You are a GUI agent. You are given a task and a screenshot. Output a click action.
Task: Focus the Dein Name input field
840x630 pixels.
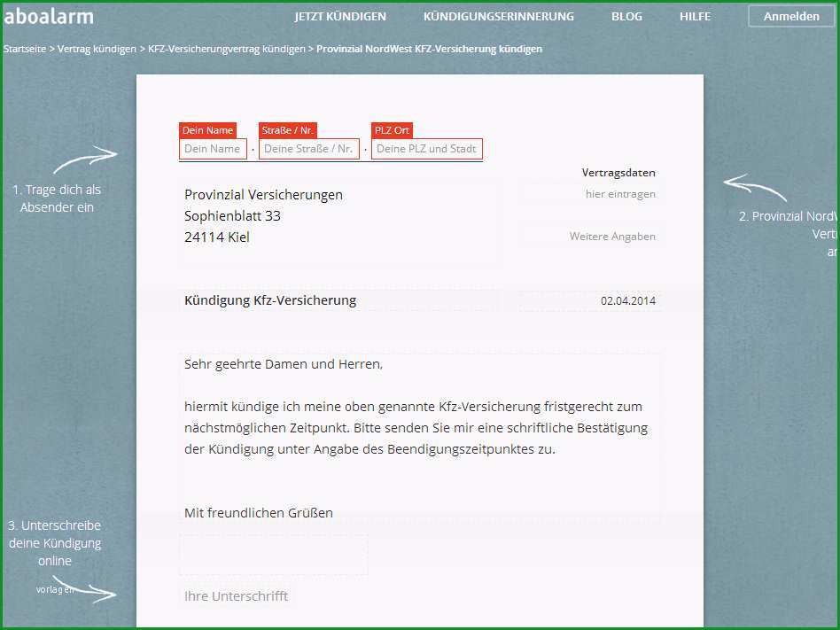click(213, 149)
